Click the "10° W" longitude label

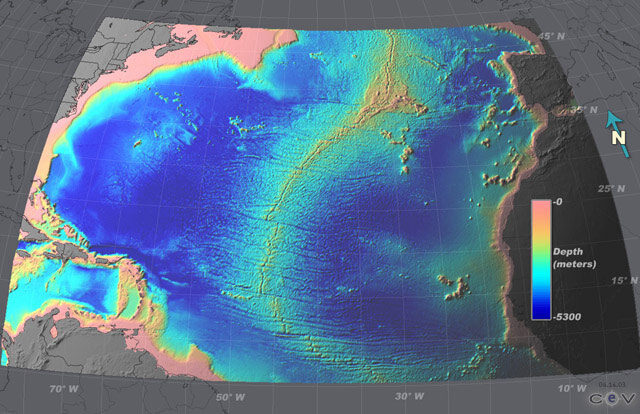[572, 388]
